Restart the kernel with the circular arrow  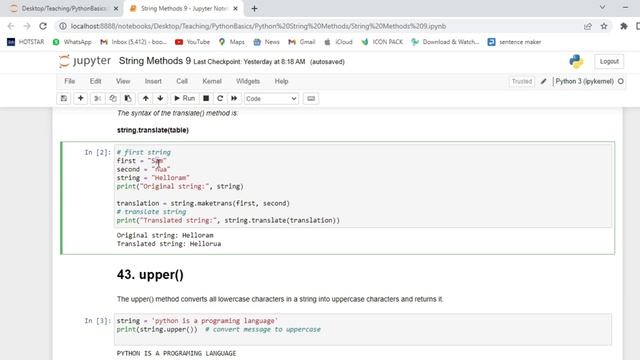[220, 98]
